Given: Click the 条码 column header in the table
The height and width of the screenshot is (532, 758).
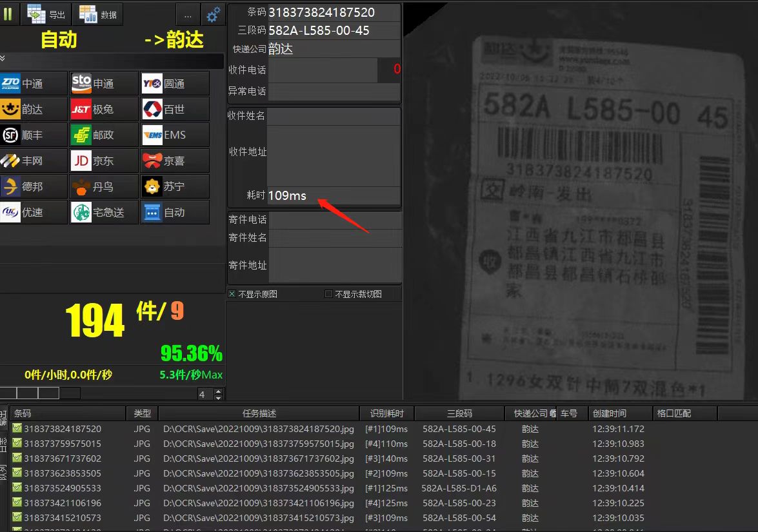Looking at the screenshot, I should click(x=68, y=413).
